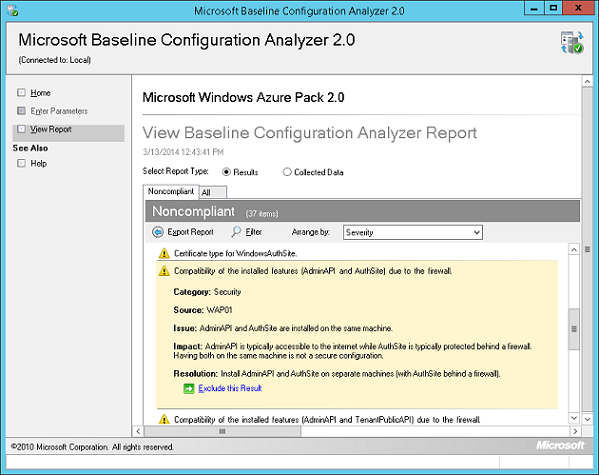Maximize the Baseline Configuration Analyzer window
The width and height of the screenshot is (599, 475).
click(x=554, y=8)
